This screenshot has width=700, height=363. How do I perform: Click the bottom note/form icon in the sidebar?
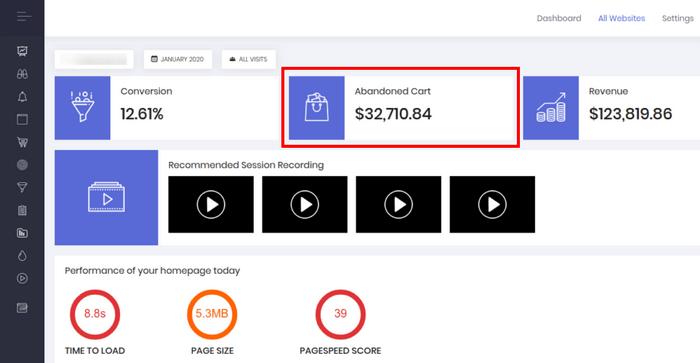point(22,308)
